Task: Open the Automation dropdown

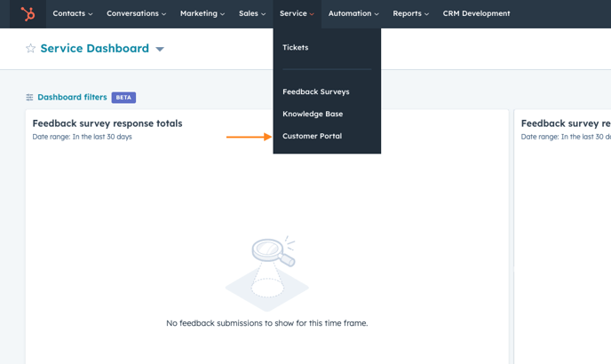Action: (353, 13)
